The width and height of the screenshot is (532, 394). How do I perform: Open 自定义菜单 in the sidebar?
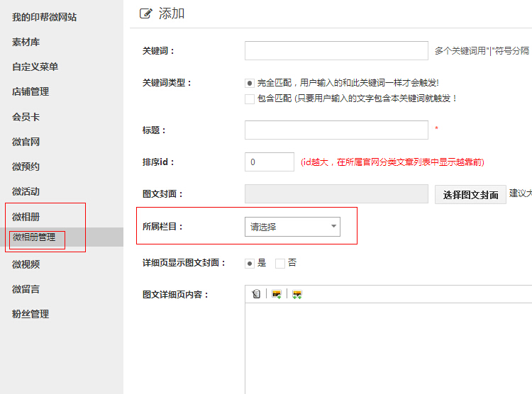[x=35, y=67]
